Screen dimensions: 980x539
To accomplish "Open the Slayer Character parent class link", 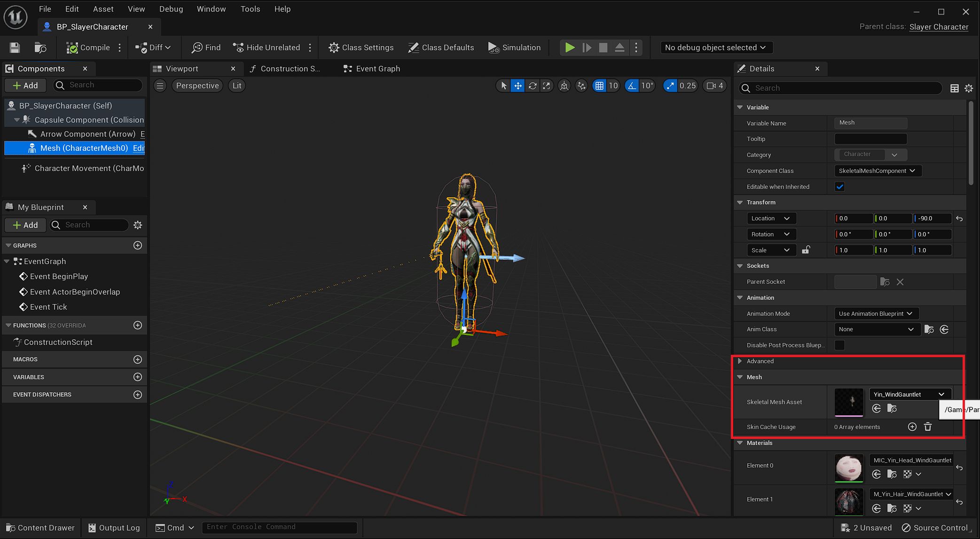I will coord(938,27).
